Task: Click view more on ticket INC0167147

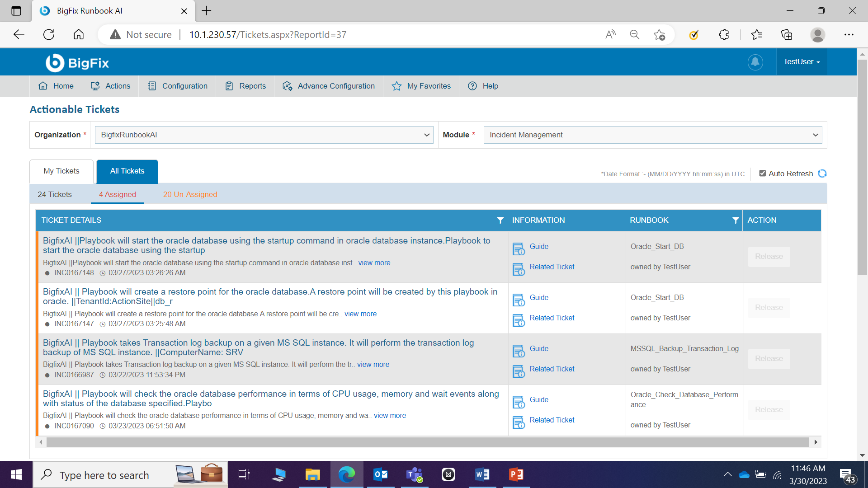Action: (360, 314)
